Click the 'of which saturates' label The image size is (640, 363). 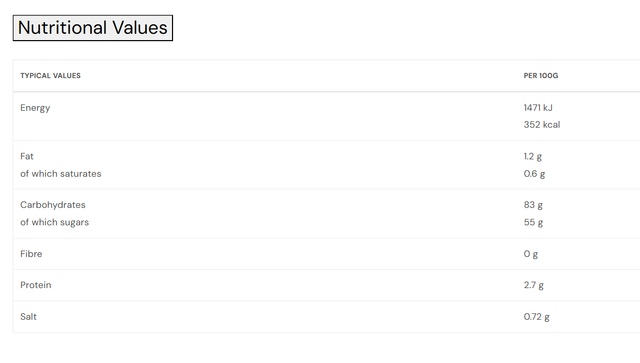coord(61,174)
